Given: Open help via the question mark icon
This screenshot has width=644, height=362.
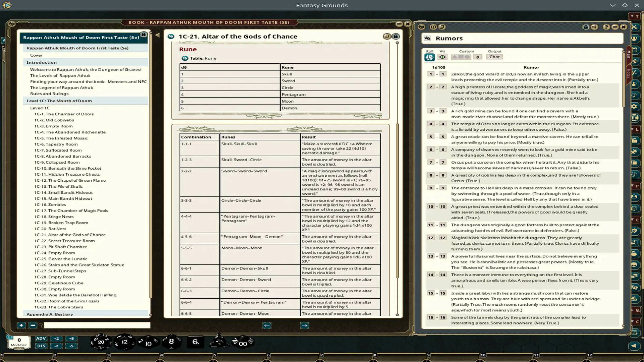Looking at the screenshot, I should [605, 27].
